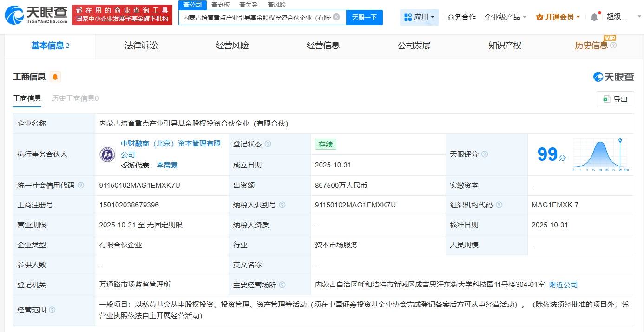The image size is (644, 332).
Task: Open the 开通会员 dropdown
Action: (558, 17)
